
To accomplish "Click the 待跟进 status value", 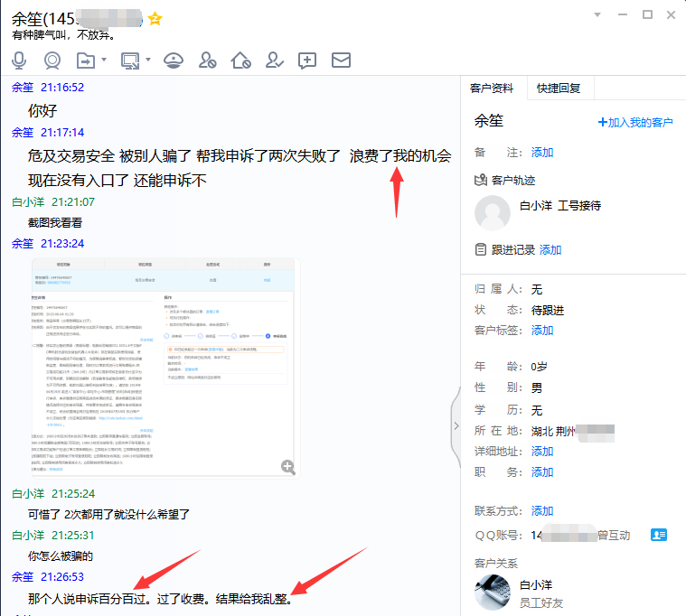I will (548, 311).
